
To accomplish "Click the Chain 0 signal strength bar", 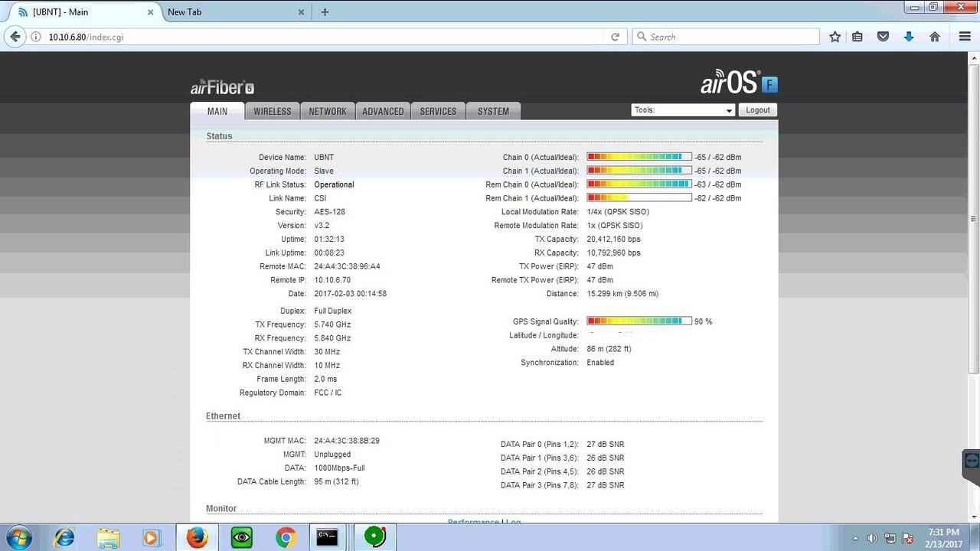I will [x=639, y=157].
